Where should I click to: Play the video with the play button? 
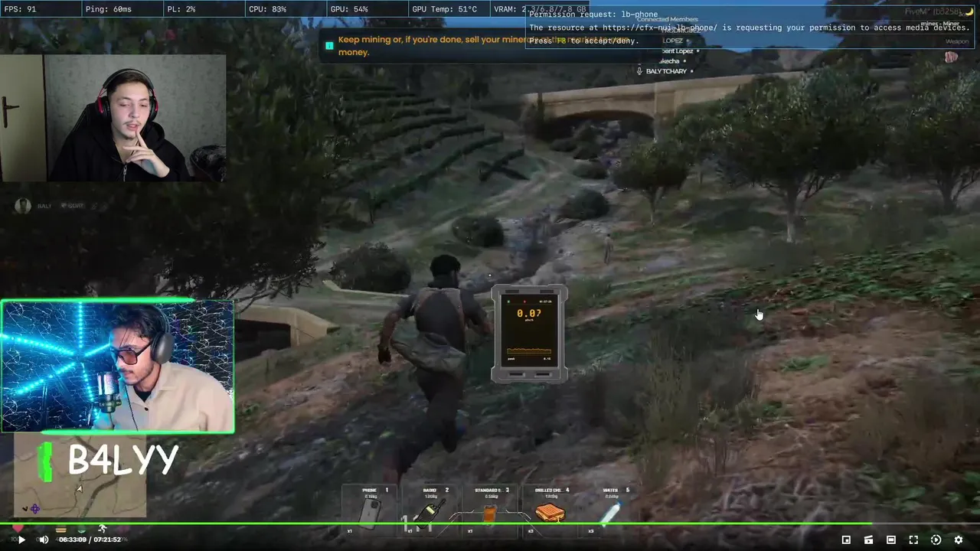(21, 540)
